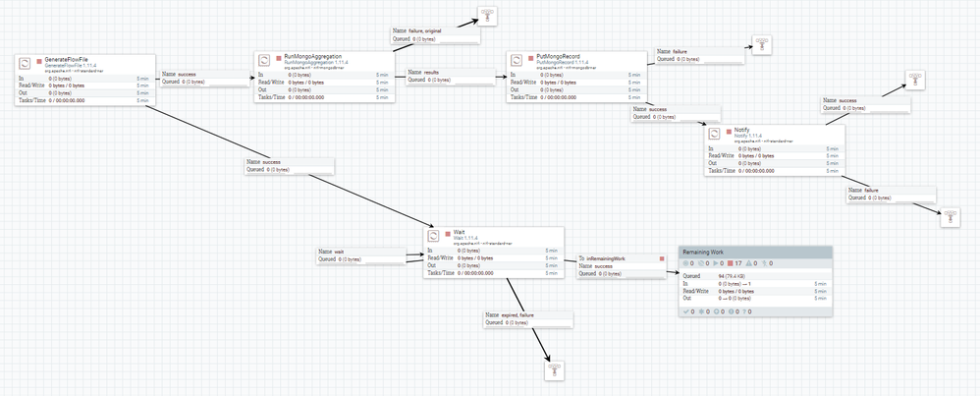Select funnel above failure, original connection
Viewport: 980px width, 396px height.
coord(487,17)
